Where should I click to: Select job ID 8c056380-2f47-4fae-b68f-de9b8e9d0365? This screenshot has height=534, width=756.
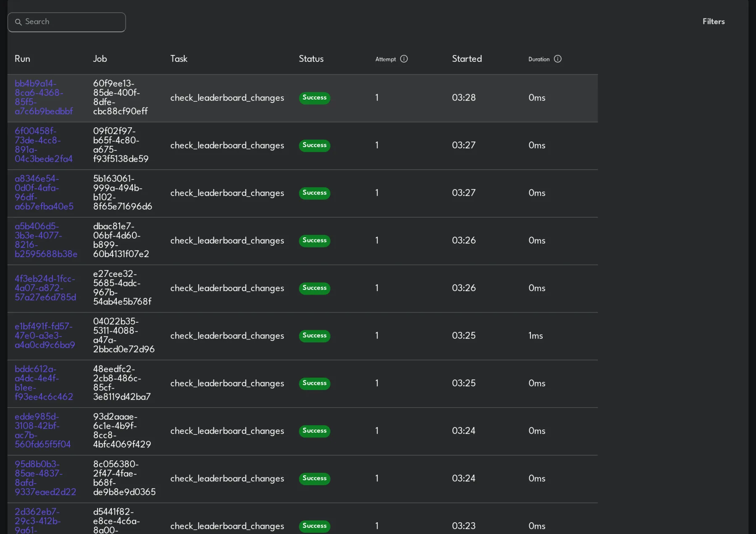pyautogui.click(x=124, y=478)
